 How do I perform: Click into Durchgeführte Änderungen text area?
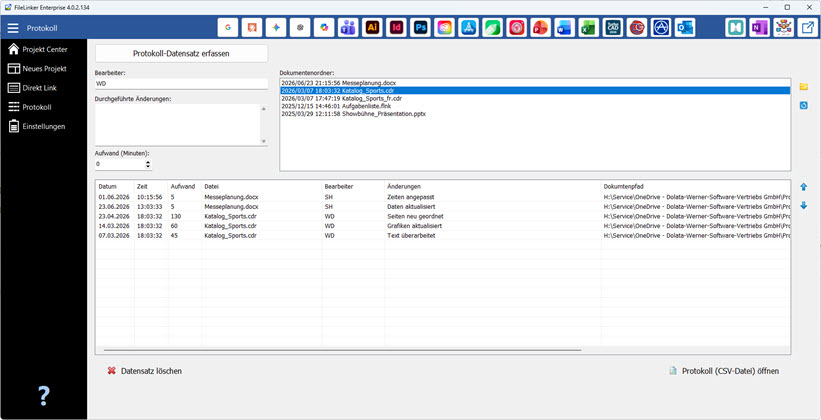coord(177,125)
